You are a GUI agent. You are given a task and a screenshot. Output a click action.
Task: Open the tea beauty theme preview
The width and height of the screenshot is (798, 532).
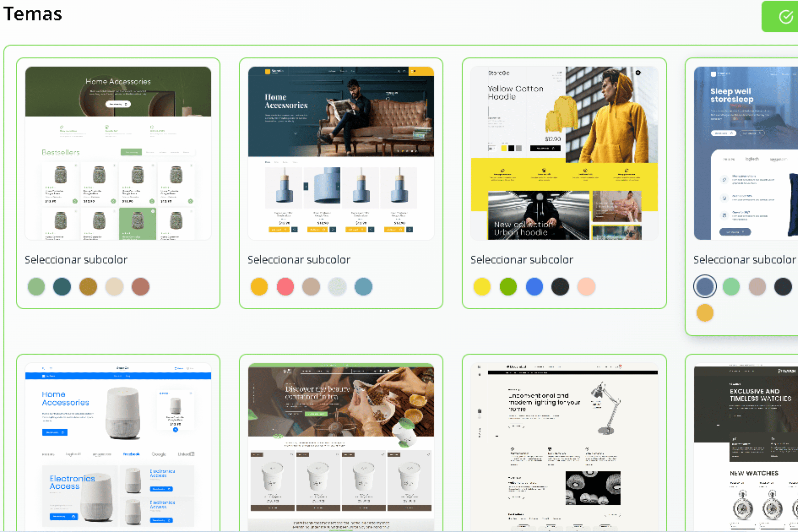(341, 447)
